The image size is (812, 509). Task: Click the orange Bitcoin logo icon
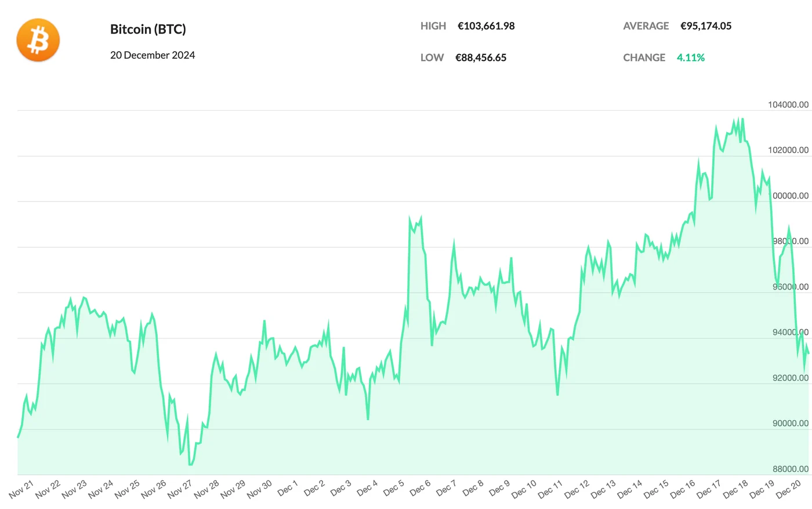(x=38, y=40)
